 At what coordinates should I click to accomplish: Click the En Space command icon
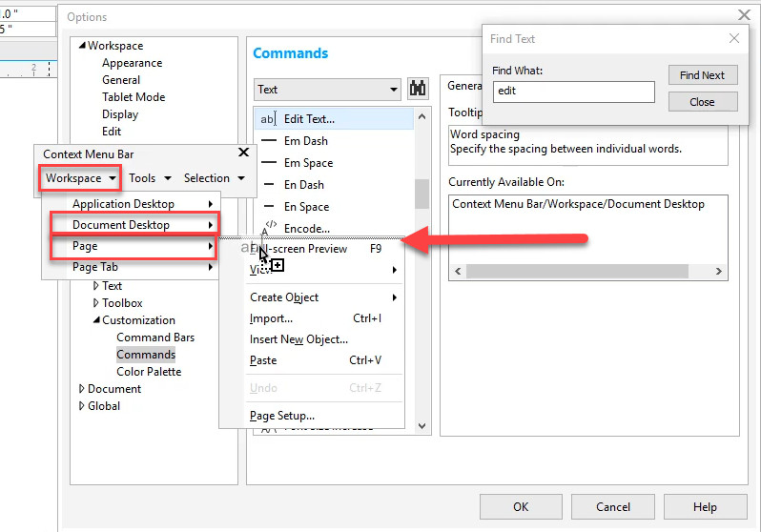click(269, 206)
